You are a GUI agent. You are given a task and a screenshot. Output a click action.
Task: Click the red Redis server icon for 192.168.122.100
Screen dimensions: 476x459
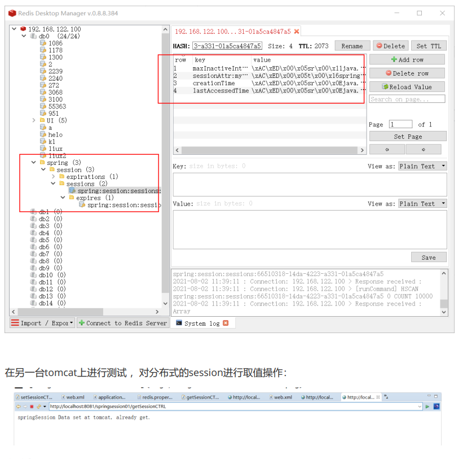click(23, 29)
